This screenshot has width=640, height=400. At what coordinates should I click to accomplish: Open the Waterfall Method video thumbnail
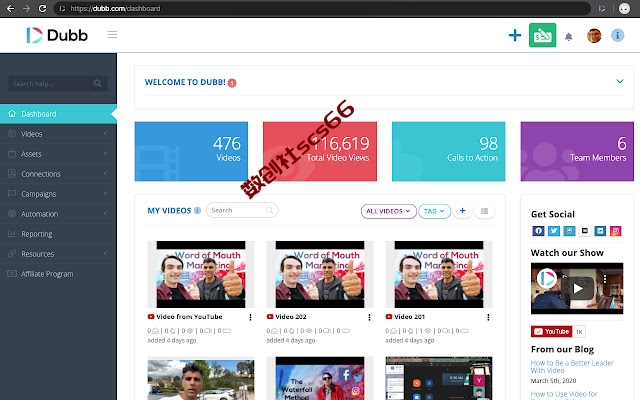320,378
